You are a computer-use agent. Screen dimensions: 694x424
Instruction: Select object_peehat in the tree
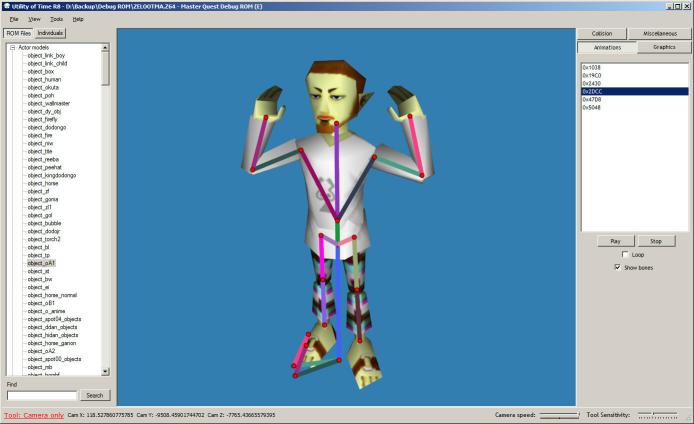[x=45, y=167]
